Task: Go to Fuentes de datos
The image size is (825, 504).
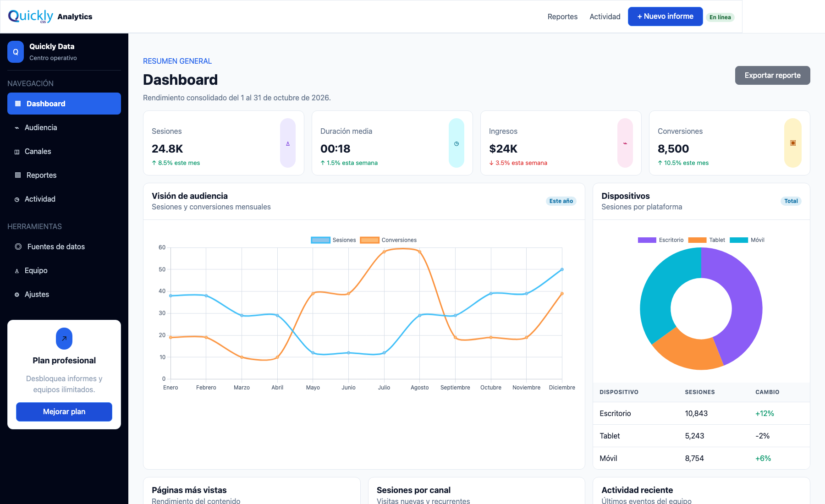Action: (x=64, y=247)
